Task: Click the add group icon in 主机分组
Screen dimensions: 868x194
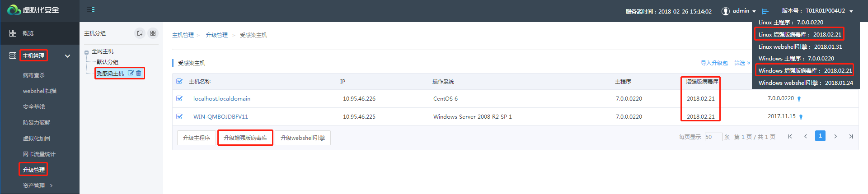Action: coord(140,33)
